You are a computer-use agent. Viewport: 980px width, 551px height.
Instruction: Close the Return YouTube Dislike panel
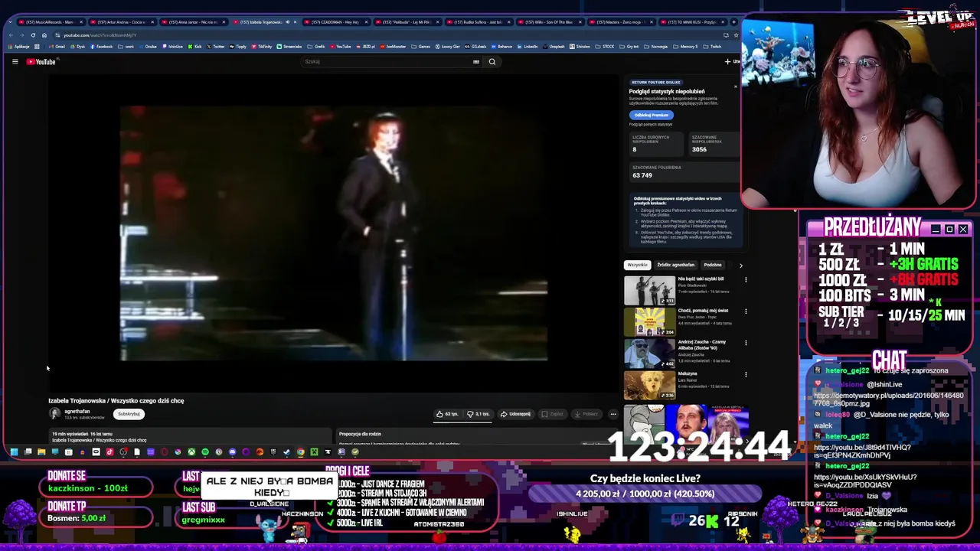click(736, 86)
